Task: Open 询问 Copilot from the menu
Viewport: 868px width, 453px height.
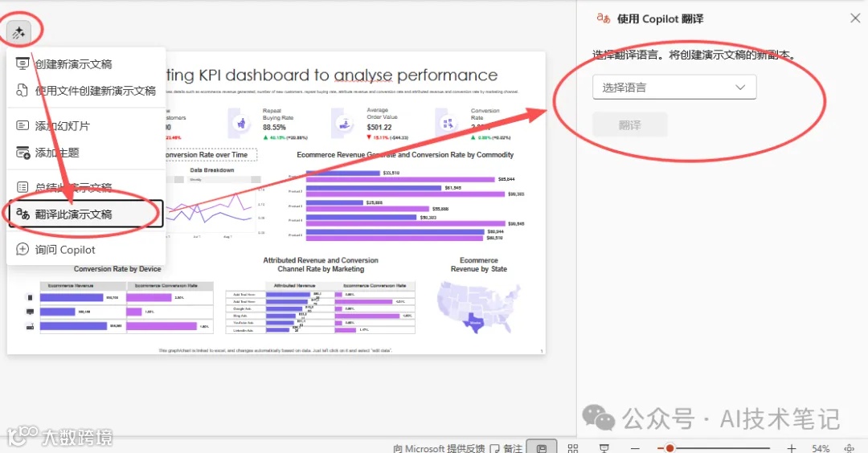Action: click(86, 250)
